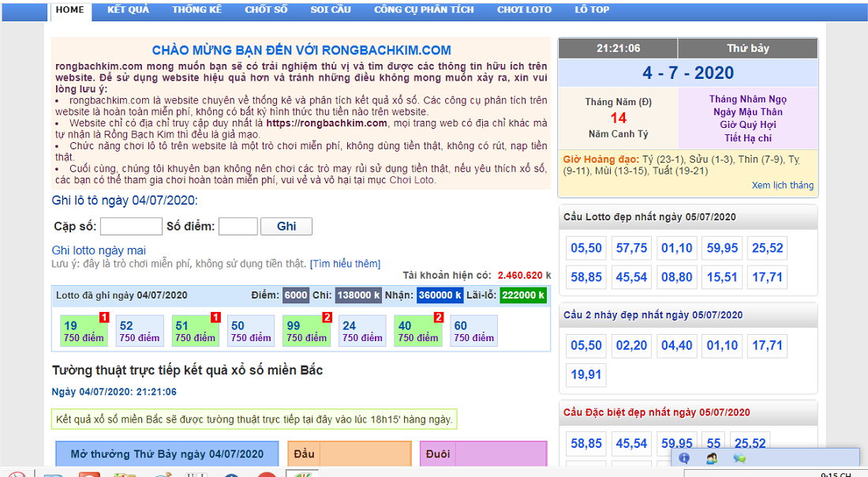Click the calendar date 4 - 7 - 2020
Image resolution: width=868 pixels, height=477 pixels.
point(688,73)
